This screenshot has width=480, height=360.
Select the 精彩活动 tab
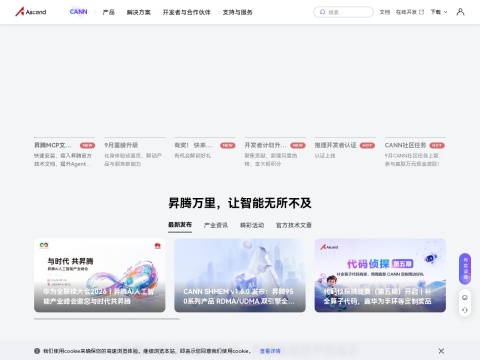[252, 225]
